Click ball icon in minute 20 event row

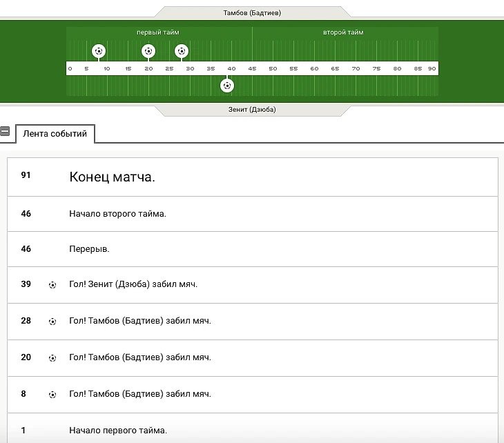(x=52, y=358)
